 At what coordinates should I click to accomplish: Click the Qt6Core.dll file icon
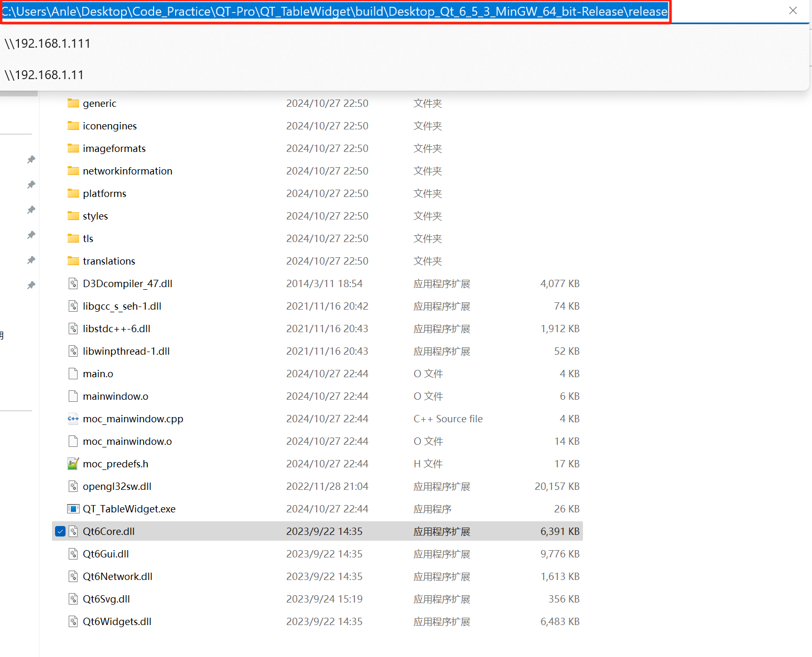pos(73,531)
